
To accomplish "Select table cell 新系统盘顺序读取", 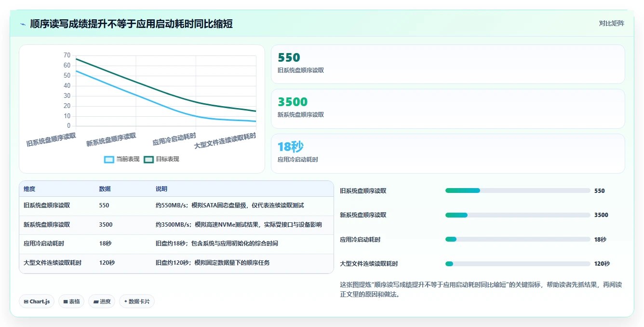I will click(47, 224).
